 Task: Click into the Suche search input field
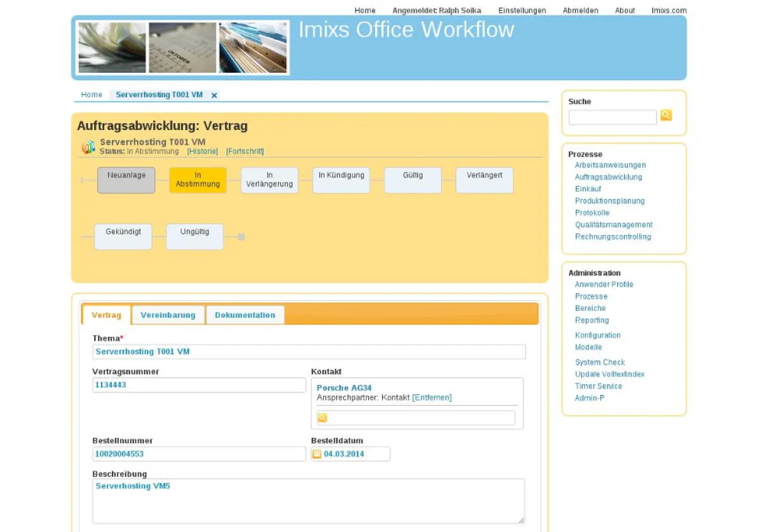[x=612, y=117]
